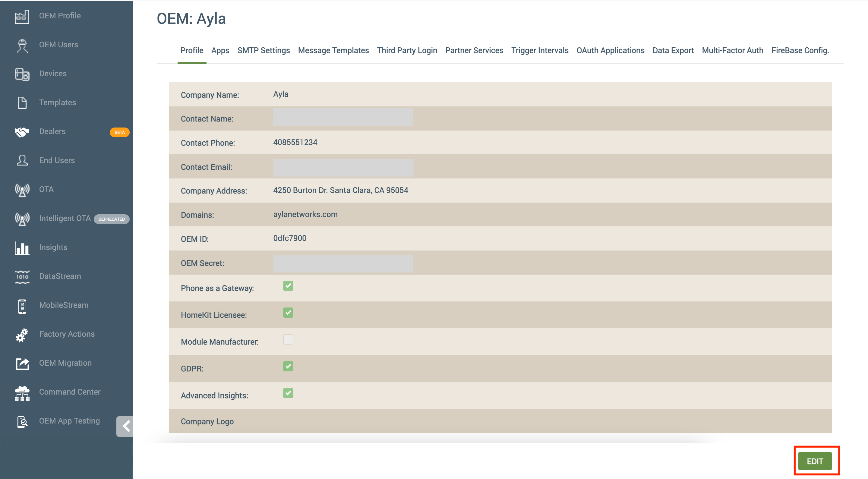Open the Insights label
868x479 pixels.
click(x=53, y=247)
